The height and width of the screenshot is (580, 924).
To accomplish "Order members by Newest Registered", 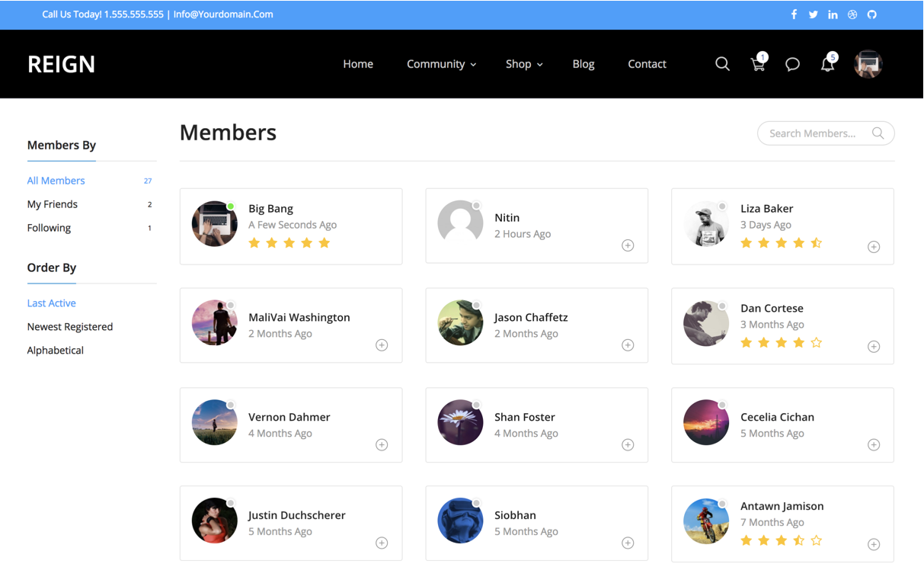I will coord(70,327).
